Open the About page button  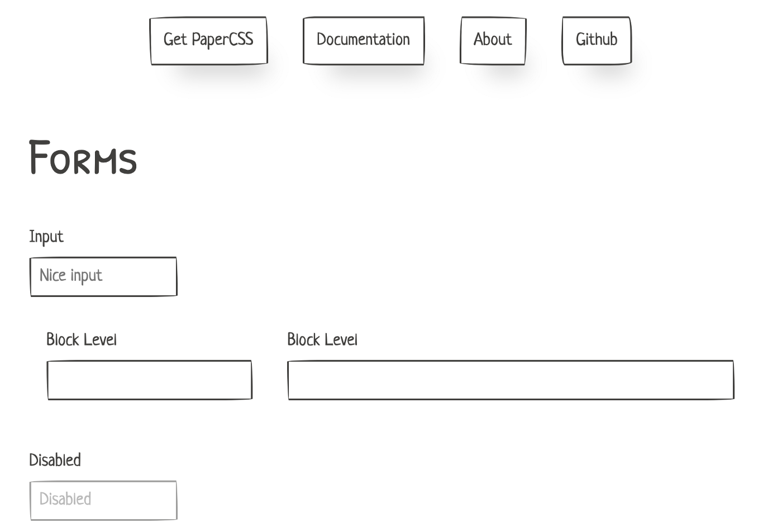coord(493,41)
